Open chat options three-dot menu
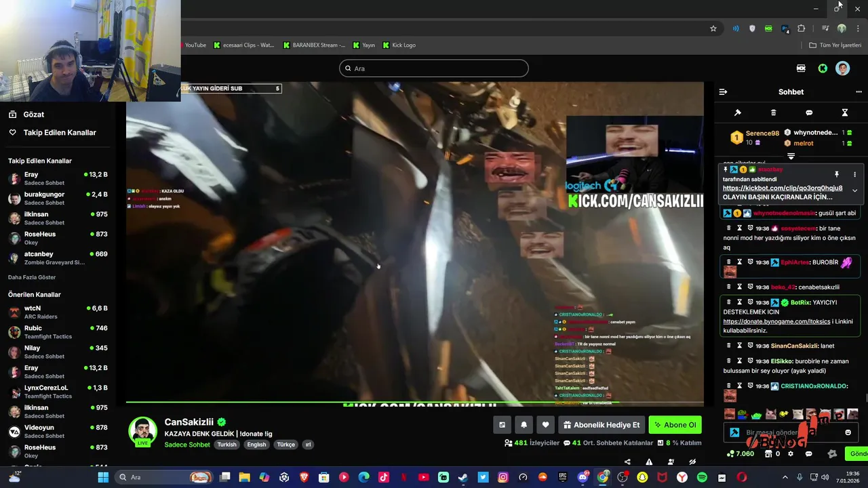Screen dimensions: 868x488 click(859, 91)
